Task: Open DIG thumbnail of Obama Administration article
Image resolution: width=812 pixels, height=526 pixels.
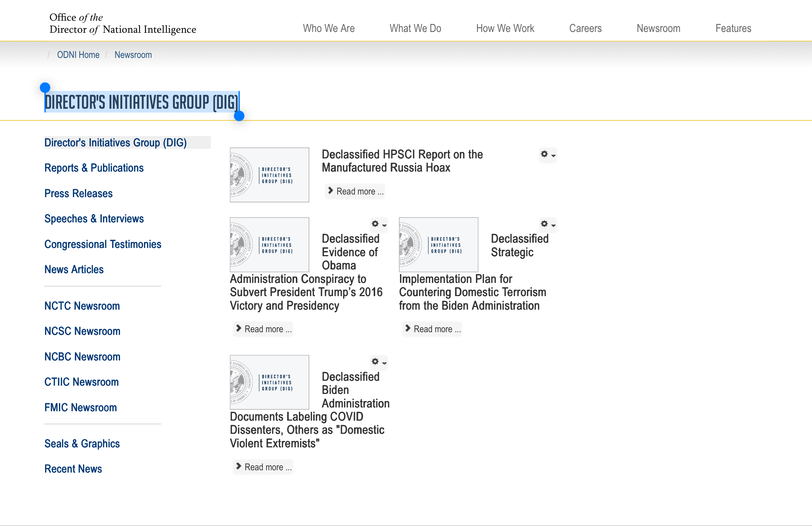Action: coord(270,245)
